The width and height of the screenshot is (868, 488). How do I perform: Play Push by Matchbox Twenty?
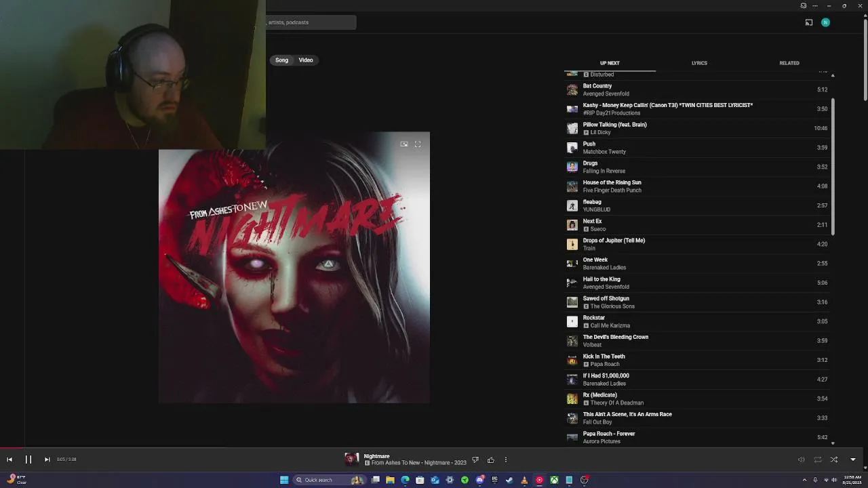pyautogui.click(x=696, y=148)
